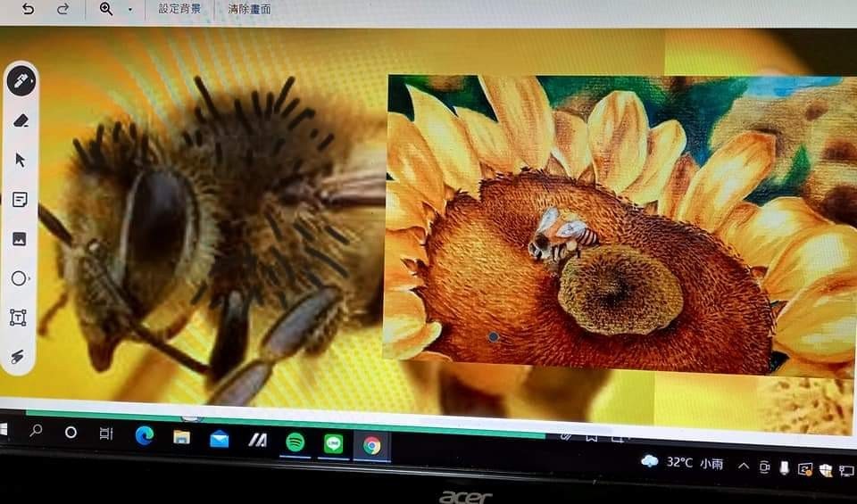Image resolution: width=857 pixels, height=504 pixels.
Task: Open Cortana circle icon on taskbar
Action: 71,433
